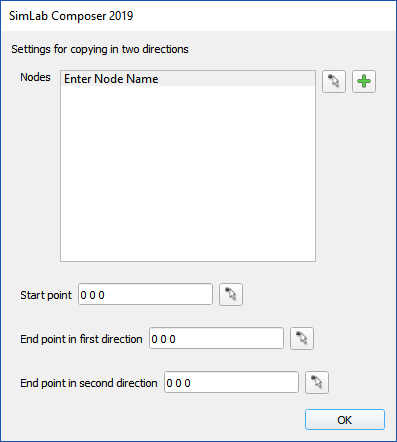Click the End point in first direction label
This screenshot has height=442, width=397.
pyautogui.click(x=81, y=339)
